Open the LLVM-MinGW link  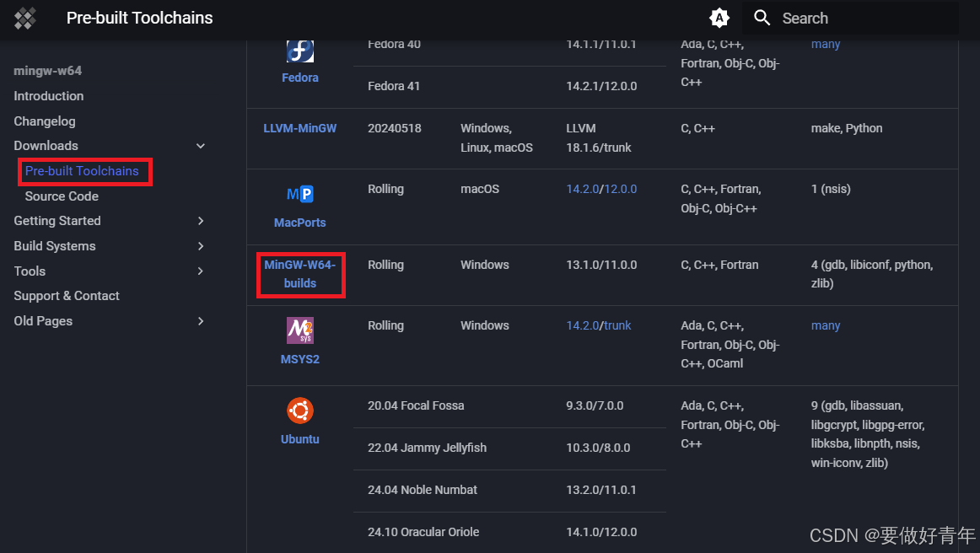click(300, 128)
